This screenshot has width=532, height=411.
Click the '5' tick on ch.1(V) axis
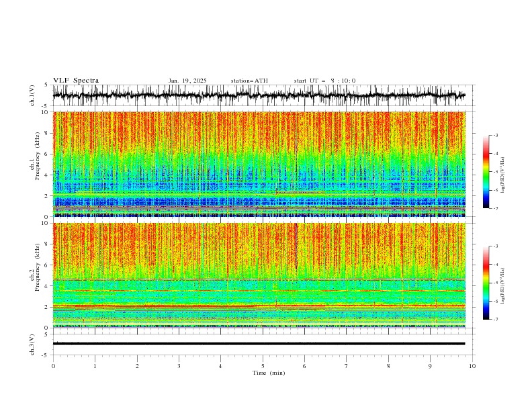(46, 85)
